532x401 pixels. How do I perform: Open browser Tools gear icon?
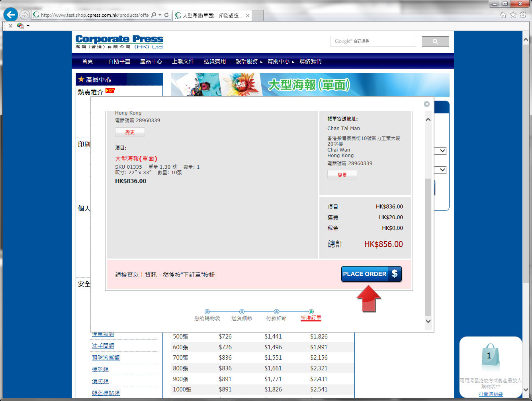pyautogui.click(x=522, y=15)
